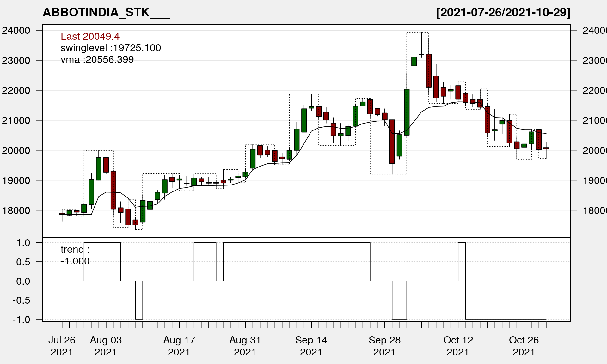Click the last candle at the chart's right end

[546, 148]
